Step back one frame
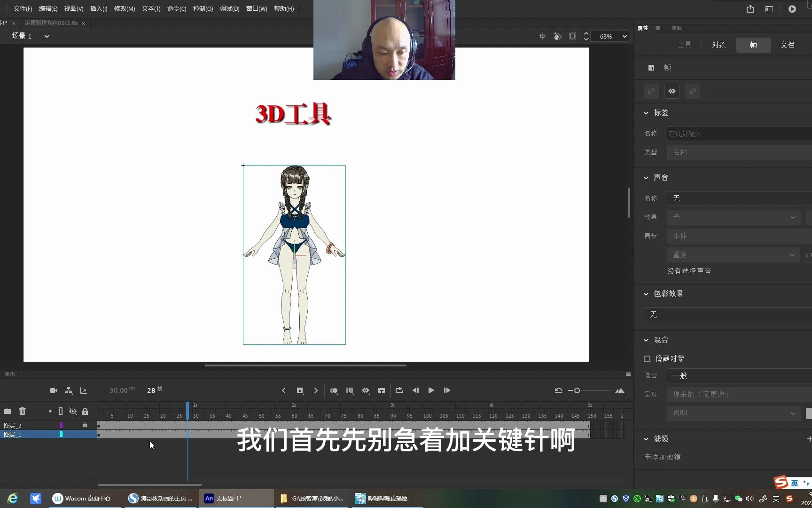The width and height of the screenshot is (812, 508). [x=415, y=390]
